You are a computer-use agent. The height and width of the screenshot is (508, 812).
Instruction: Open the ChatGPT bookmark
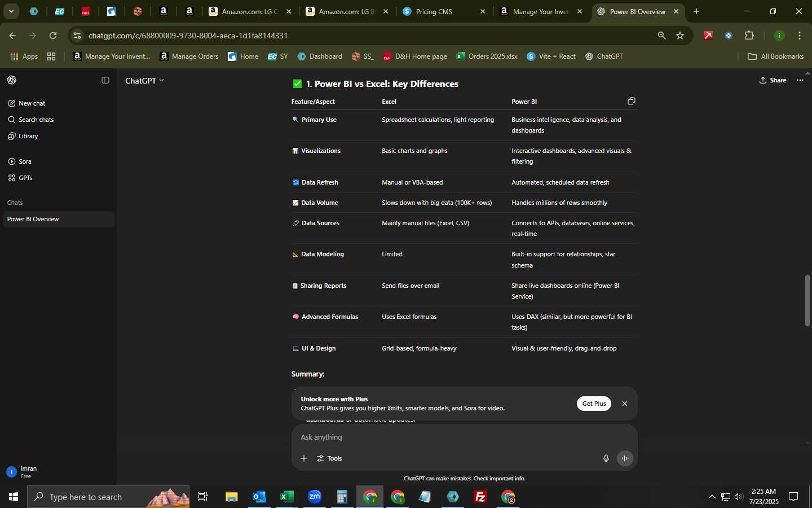pyautogui.click(x=604, y=56)
